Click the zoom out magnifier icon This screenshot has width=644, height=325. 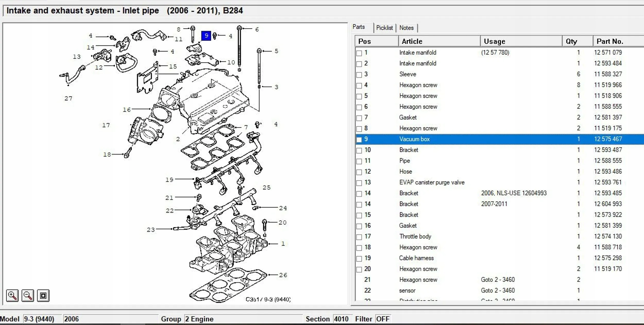(x=28, y=295)
